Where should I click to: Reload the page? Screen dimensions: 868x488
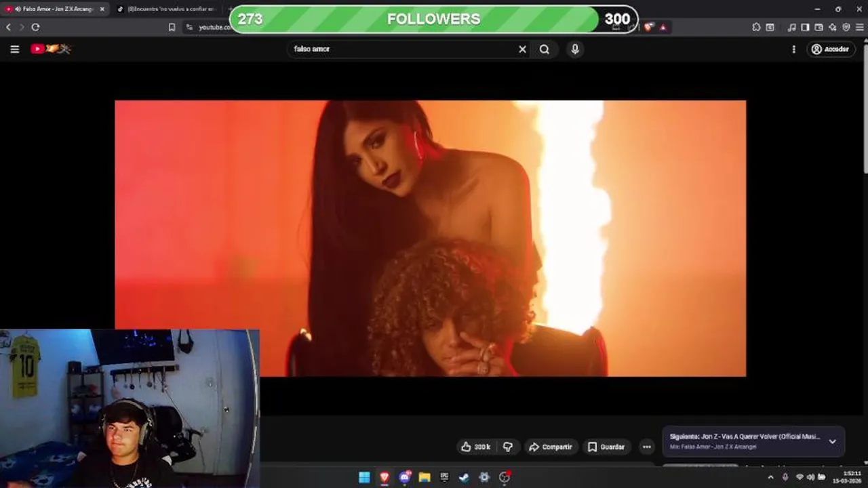[35, 27]
